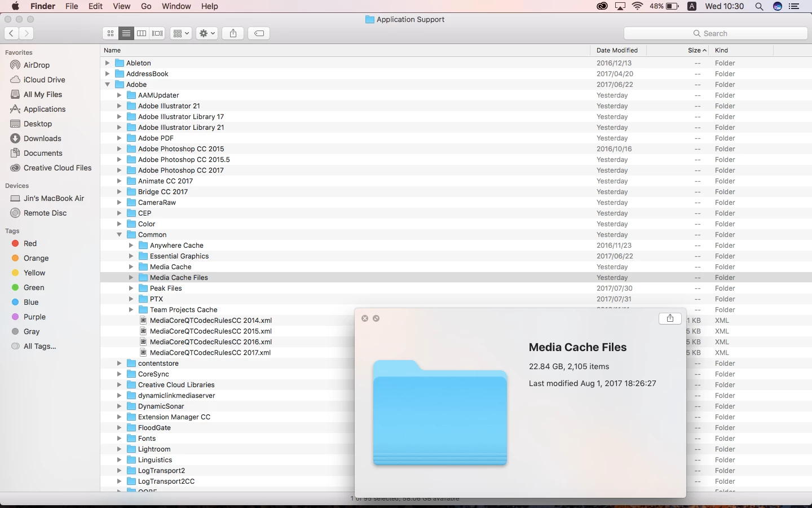Collapse the Common folder

click(x=119, y=234)
